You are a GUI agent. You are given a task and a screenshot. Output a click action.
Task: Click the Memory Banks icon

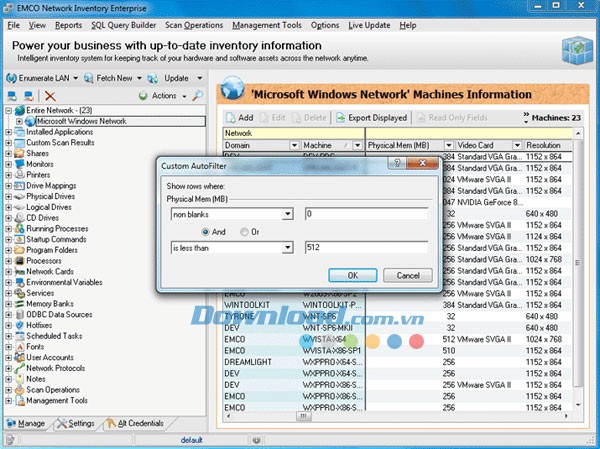point(19,304)
